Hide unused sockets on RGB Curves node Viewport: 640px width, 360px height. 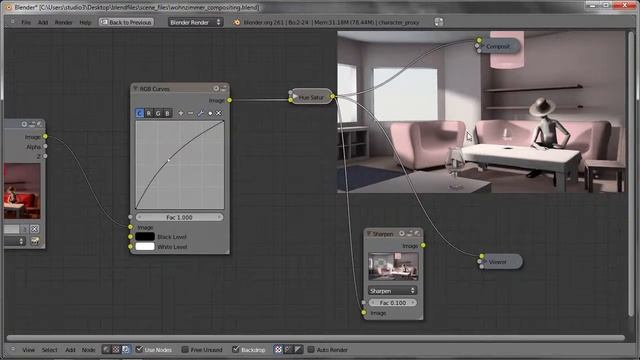tap(223, 88)
